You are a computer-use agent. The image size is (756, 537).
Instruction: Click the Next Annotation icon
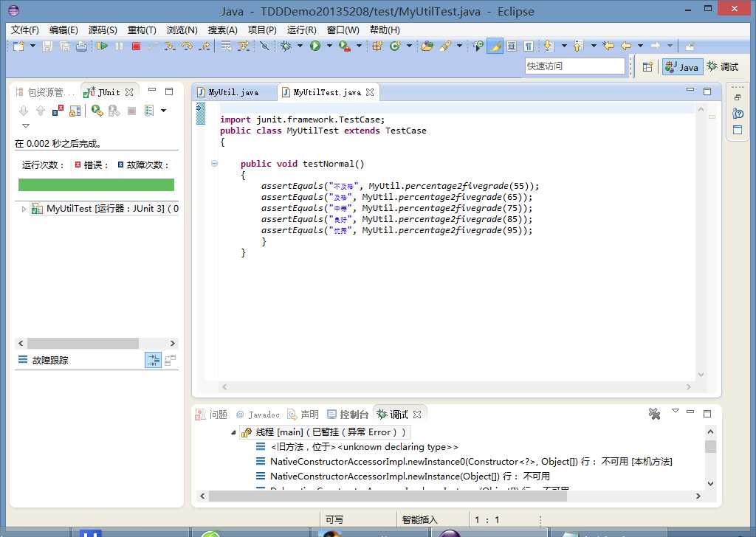click(x=548, y=46)
